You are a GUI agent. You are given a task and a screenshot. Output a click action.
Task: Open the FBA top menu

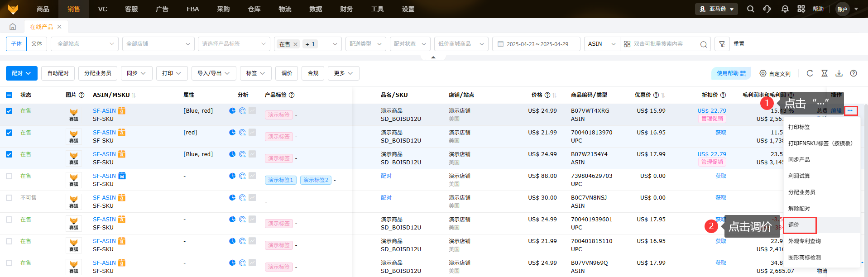pos(192,9)
